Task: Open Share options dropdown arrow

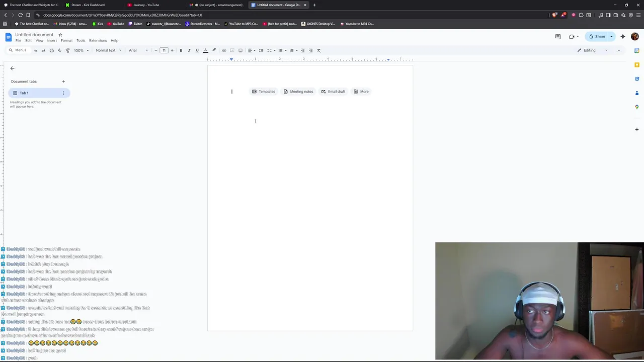Action: click(611, 36)
